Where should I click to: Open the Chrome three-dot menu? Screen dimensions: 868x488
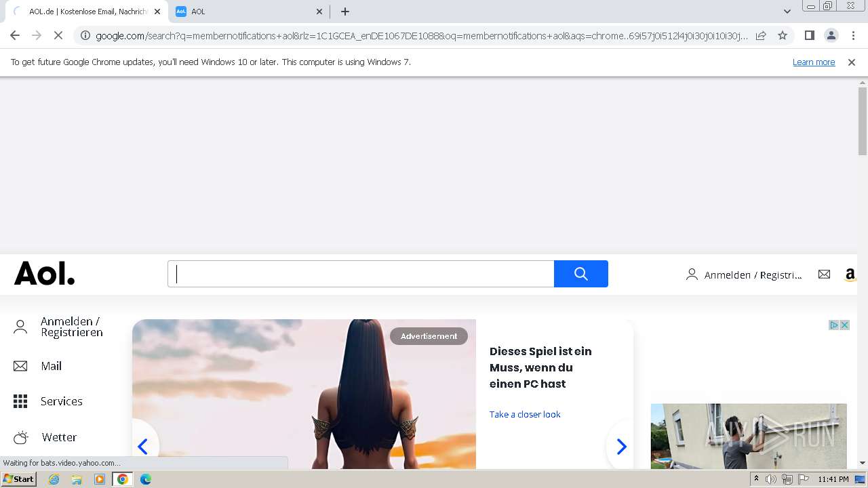click(x=853, y=35)
